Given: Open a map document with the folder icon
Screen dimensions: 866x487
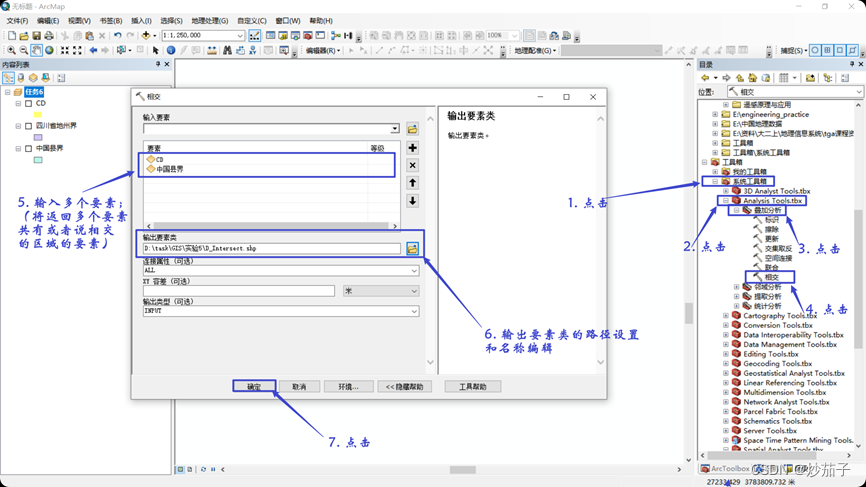Looking at the screenshot, I should coord(24,36).
